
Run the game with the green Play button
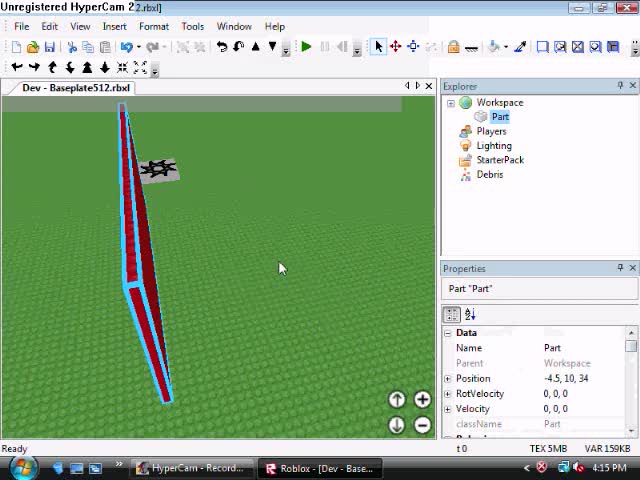[x=306, y=47]
